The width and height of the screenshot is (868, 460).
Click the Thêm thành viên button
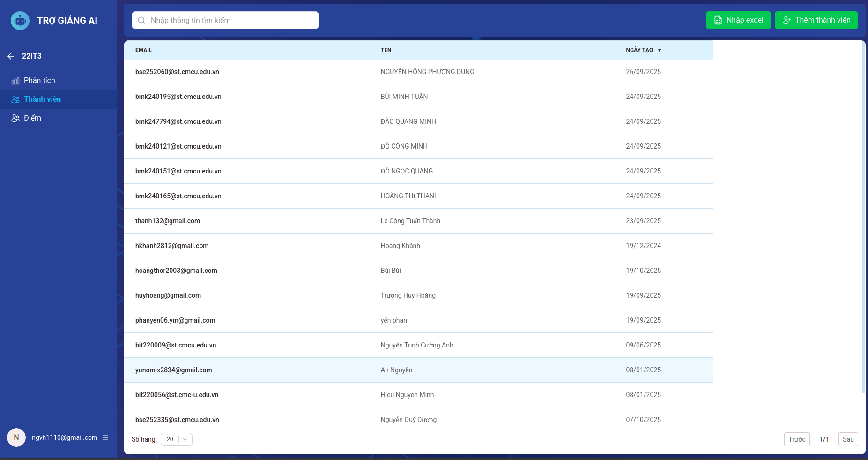(816, 20)
